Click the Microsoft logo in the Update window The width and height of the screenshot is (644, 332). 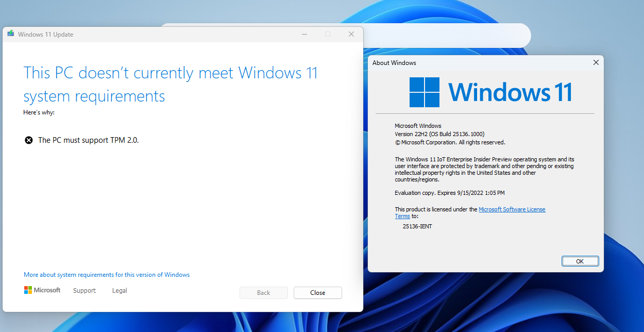tap(42, 290)
